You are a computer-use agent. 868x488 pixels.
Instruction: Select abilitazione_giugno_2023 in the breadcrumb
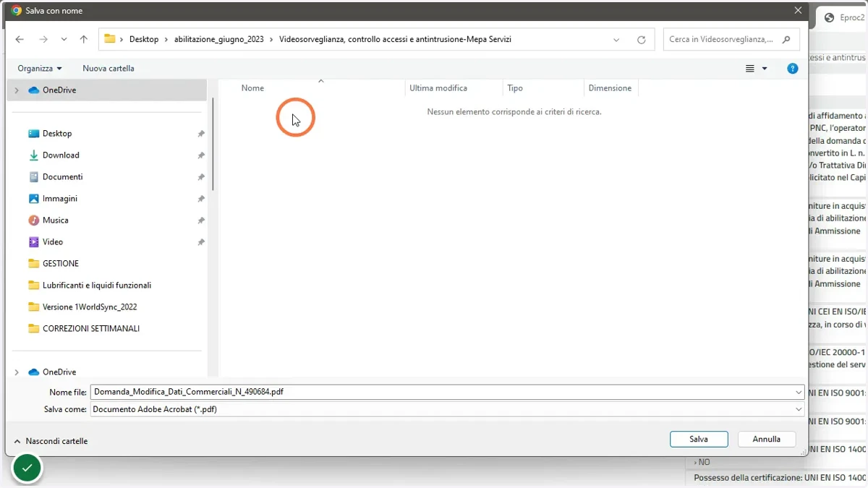tap(219, 39)
